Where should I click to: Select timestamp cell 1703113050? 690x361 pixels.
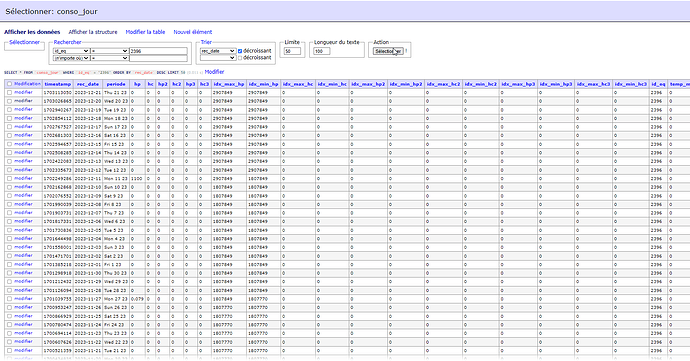(58, 93)
